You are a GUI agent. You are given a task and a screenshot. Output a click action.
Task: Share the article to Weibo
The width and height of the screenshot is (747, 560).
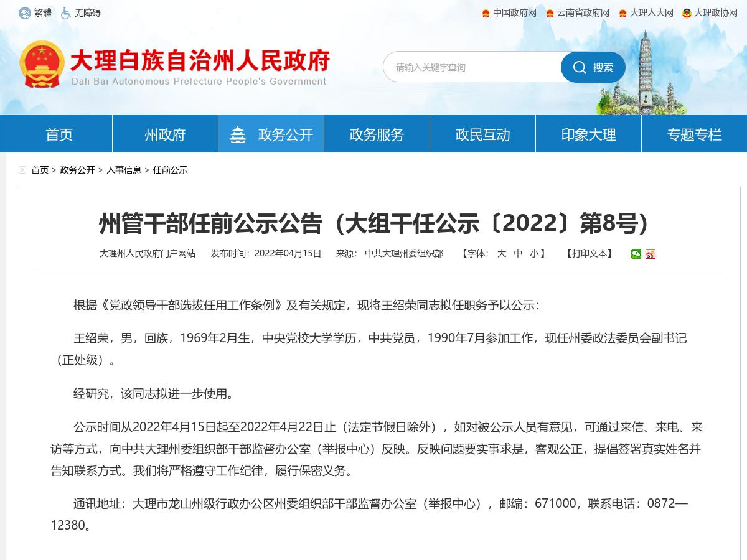point(651,254)
